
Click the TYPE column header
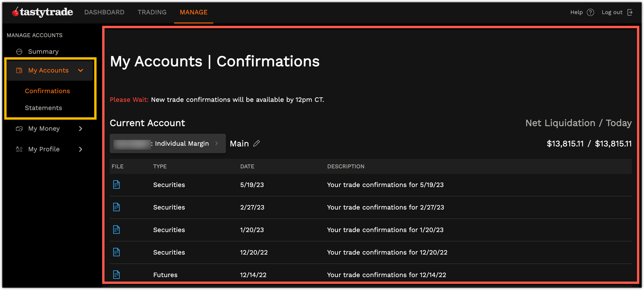[x=160, y=166]
